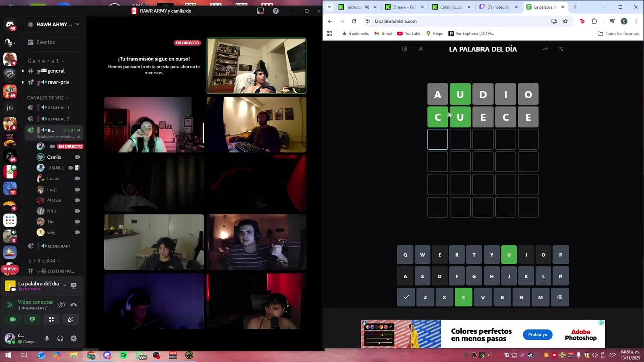
Task: Open a new Chrome tab
Action: [575, 7]
